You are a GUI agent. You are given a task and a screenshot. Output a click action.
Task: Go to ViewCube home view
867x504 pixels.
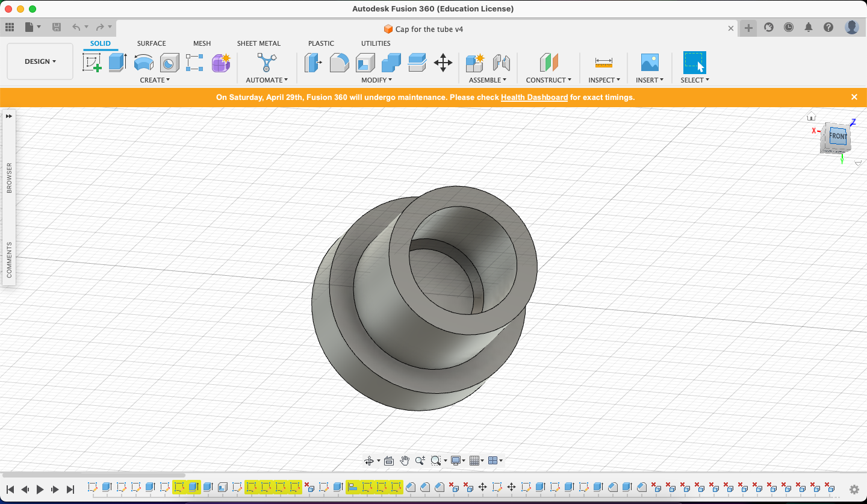pos(812,116)
